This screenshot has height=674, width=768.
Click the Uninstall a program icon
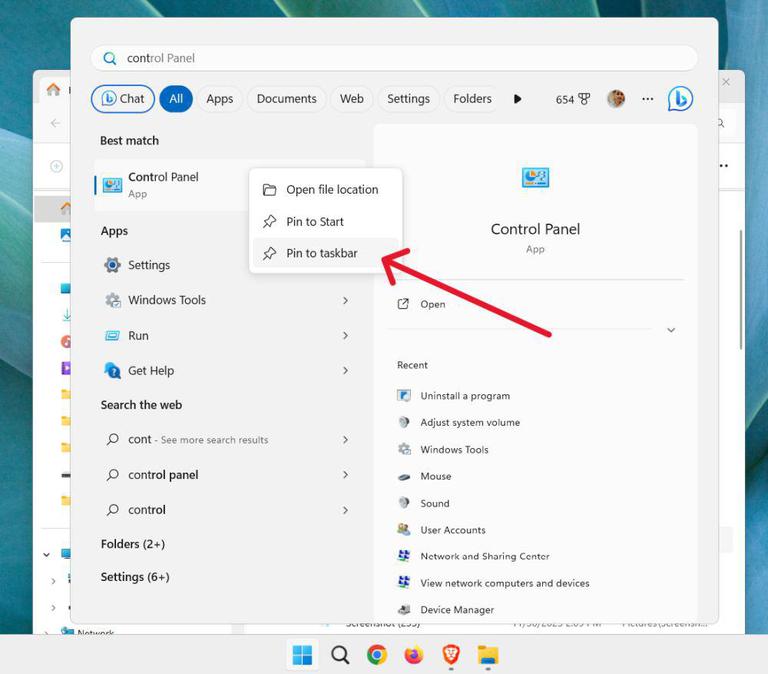[404, 395]
